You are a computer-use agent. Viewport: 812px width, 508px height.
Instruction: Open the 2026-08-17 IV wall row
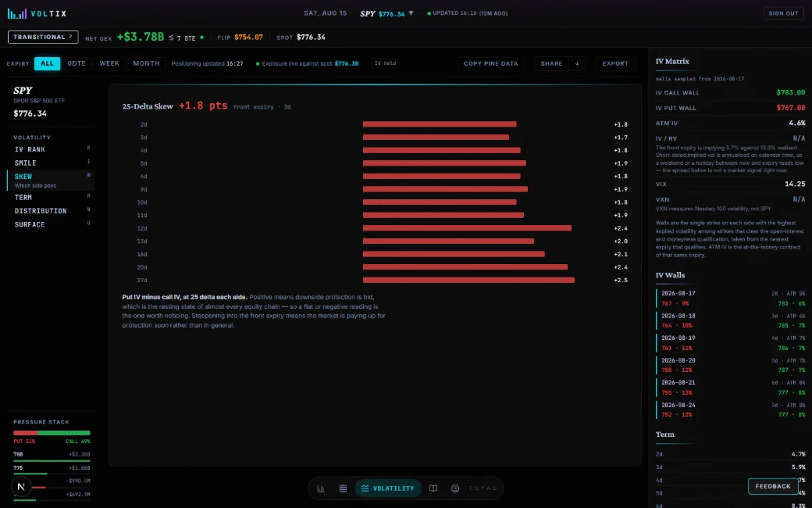[x=731, y=298]
